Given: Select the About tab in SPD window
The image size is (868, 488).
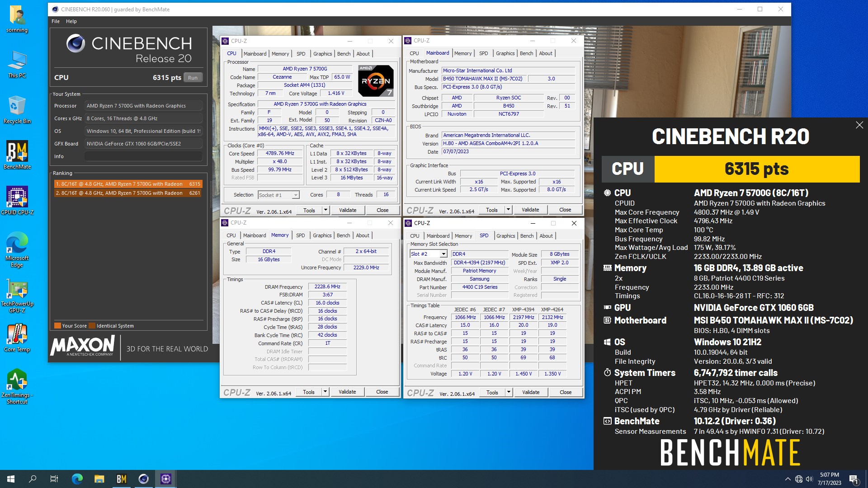Looking at the screenshot, I should click(546, 236).
